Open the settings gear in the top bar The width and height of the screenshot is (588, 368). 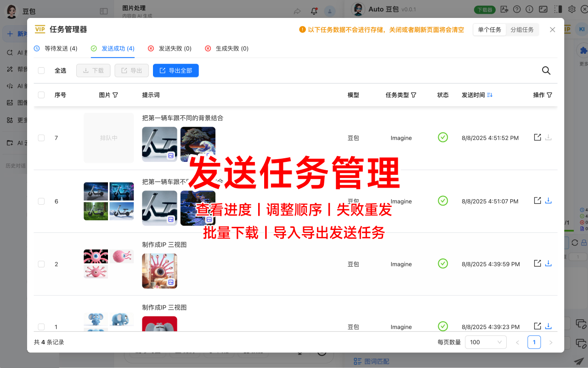[571, 9]
